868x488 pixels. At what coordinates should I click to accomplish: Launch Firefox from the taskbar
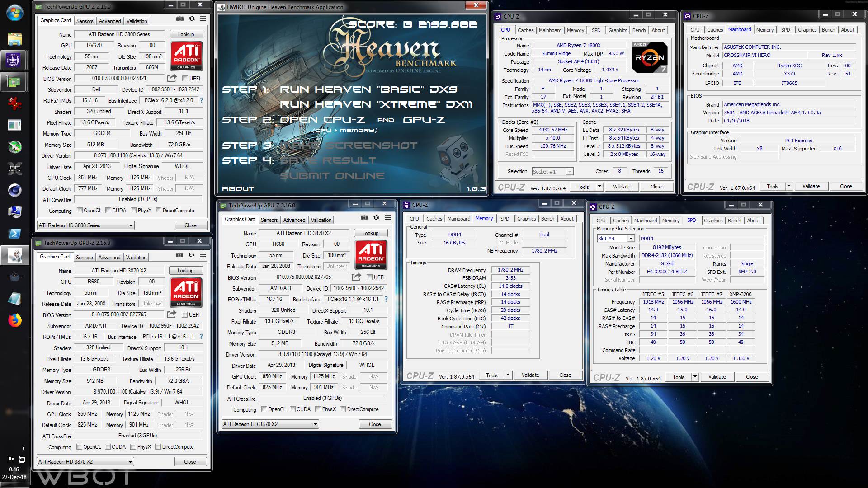click(x=15, y=320)
